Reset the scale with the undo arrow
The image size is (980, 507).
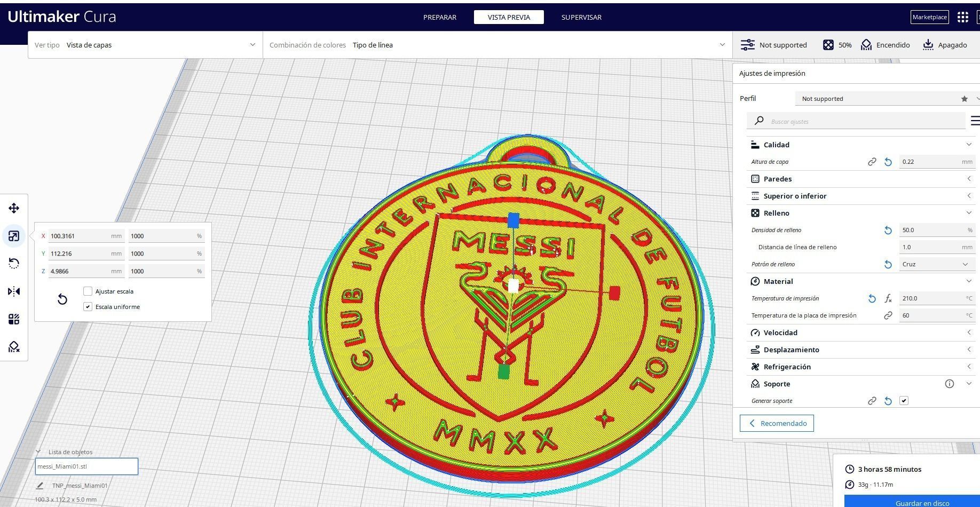[62, 299]
